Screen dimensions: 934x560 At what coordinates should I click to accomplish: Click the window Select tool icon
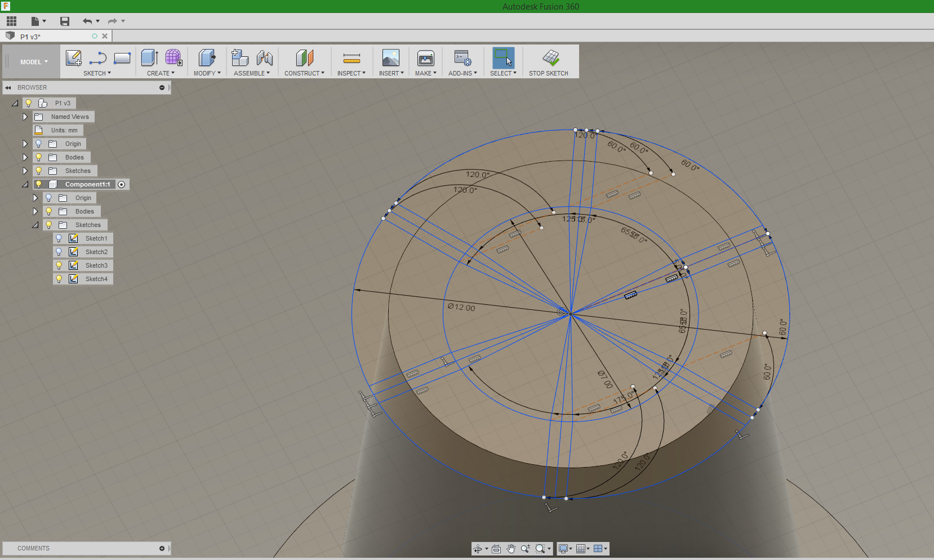coord(503,58)
